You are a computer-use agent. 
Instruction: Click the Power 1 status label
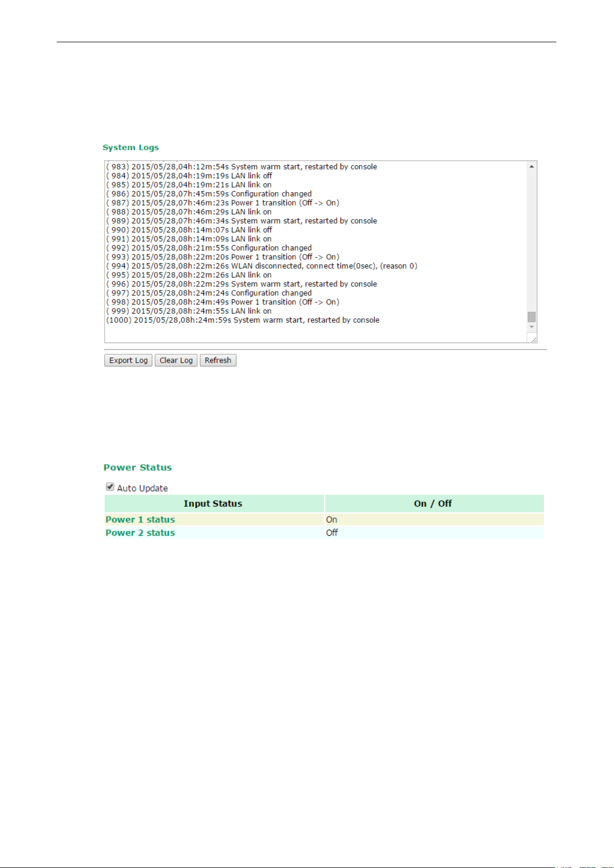(140, 519)
